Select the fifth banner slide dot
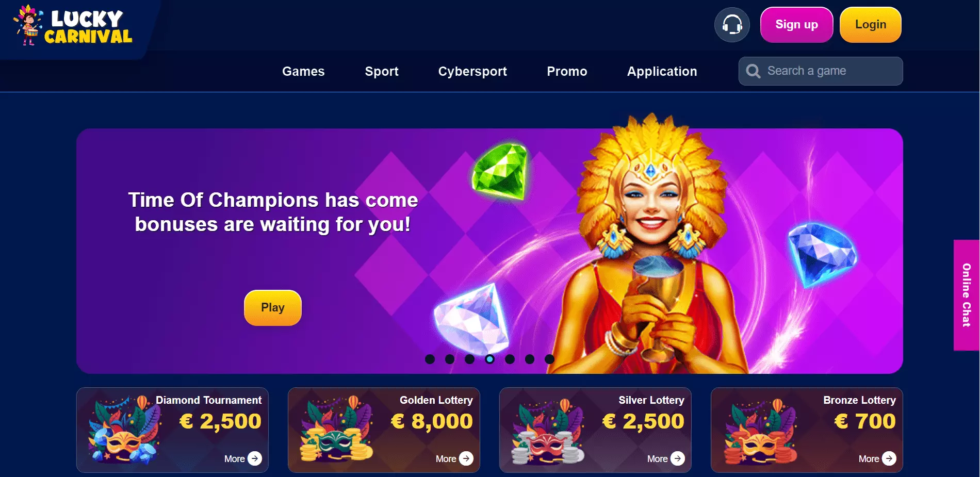 click(x=510, y=359)
